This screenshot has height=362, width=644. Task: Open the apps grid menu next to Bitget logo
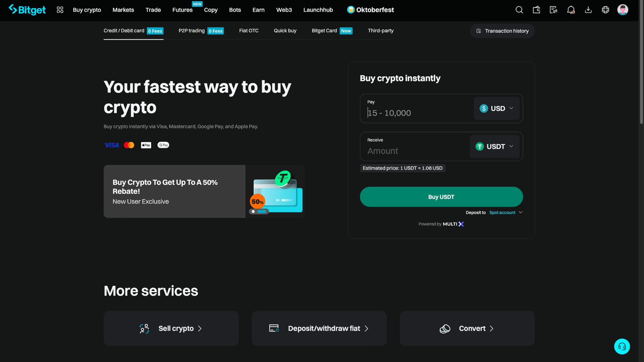pos(60,10)
